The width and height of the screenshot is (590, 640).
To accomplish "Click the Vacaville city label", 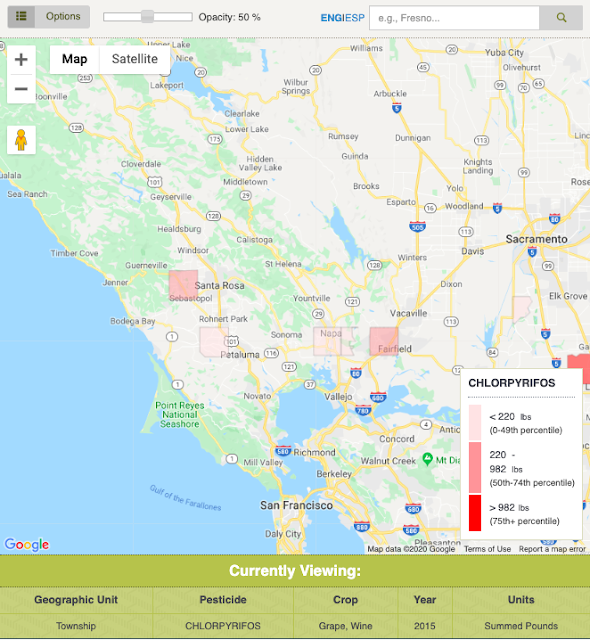I will coord(408,313).
